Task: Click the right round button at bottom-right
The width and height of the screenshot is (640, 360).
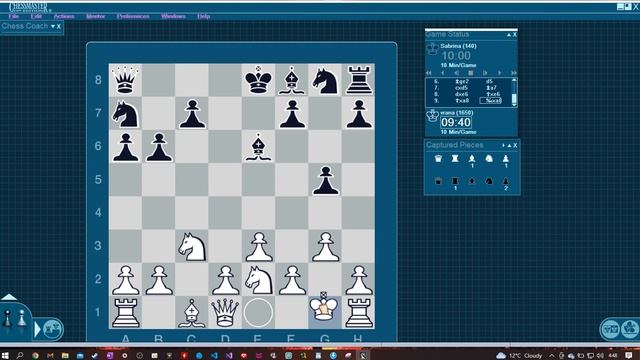Action: tap(630, 329)
